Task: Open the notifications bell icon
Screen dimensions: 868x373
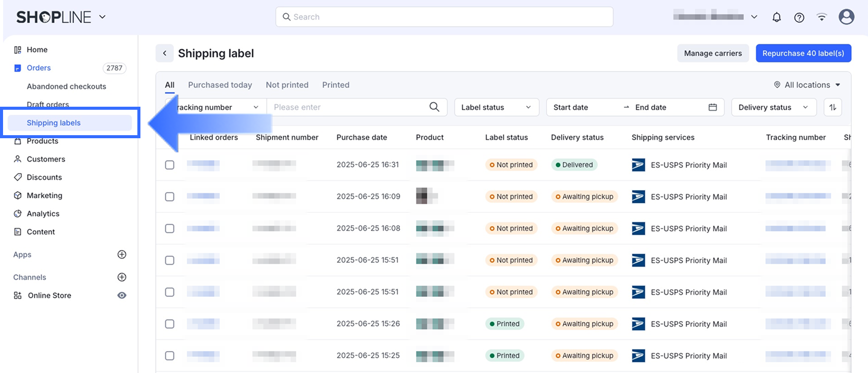Action: pyautogui.click(x=776, y=17)
